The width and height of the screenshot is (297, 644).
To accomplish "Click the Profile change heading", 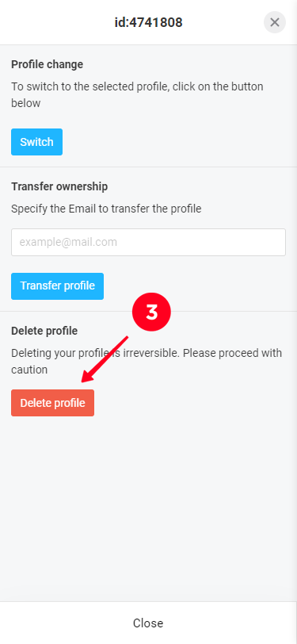I will point(48,64).
